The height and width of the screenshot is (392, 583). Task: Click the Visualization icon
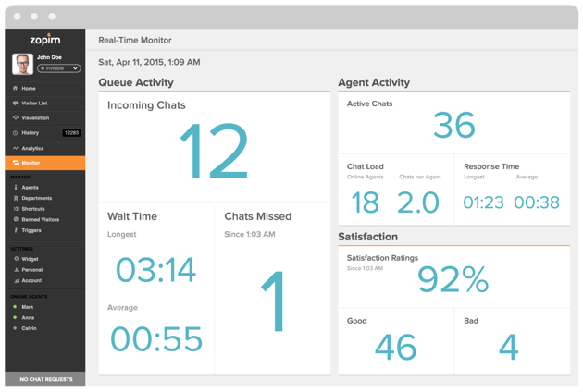coord(15,118)
